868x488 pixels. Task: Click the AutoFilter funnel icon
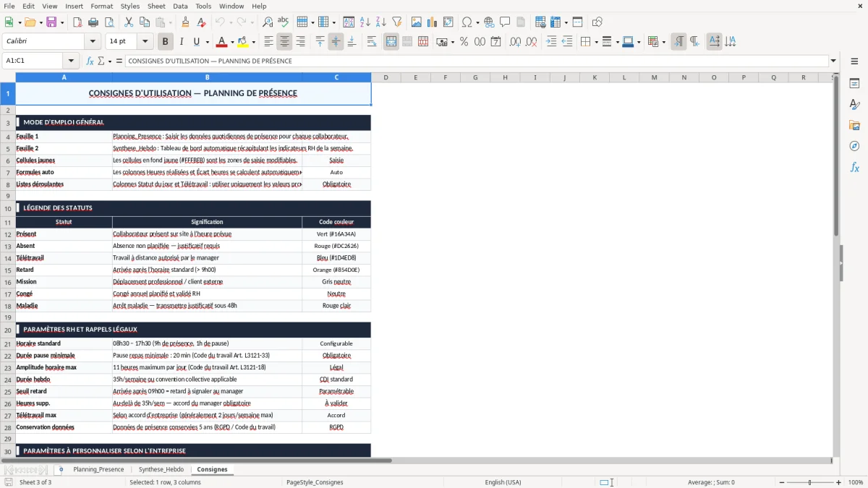pos(397,22)
